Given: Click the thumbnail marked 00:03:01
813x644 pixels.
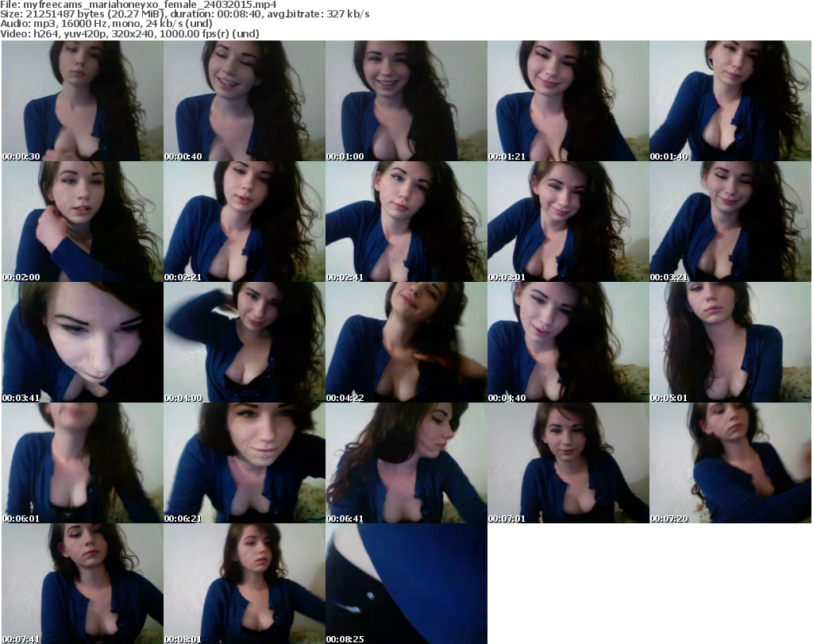Looking at the screenshot, I should pyautogui.click(x=568, y=222).
